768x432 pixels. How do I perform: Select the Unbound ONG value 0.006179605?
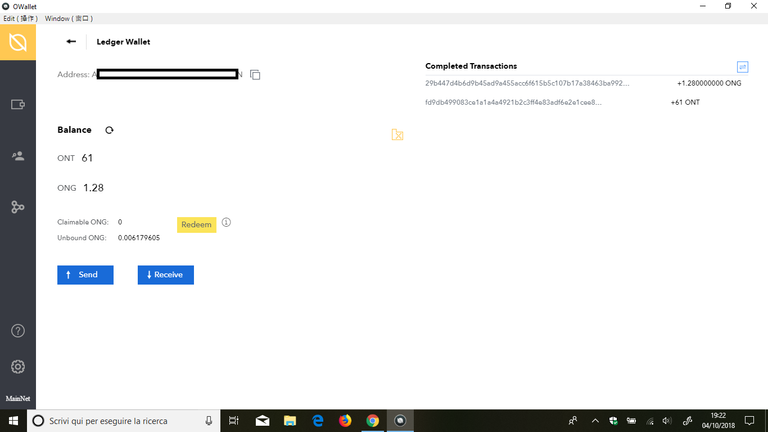click(x=139, y=238)
